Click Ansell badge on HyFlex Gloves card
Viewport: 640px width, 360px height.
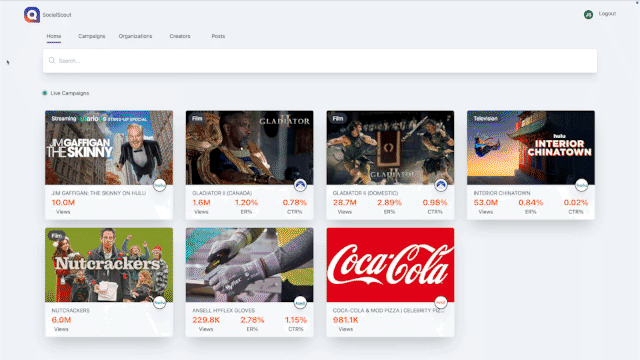300,302
